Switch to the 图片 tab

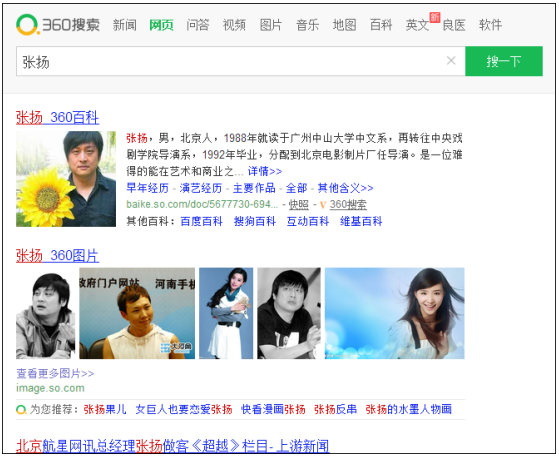tap(271, 25)
